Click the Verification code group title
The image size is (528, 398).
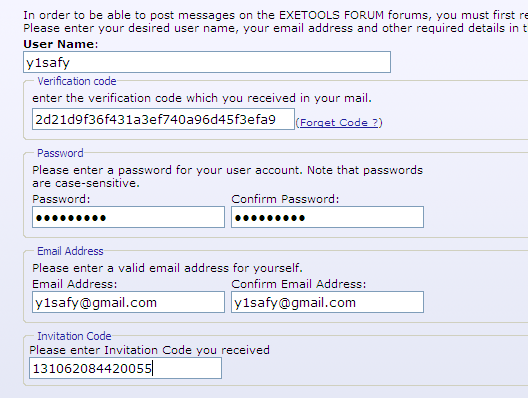tap(77, 81)
